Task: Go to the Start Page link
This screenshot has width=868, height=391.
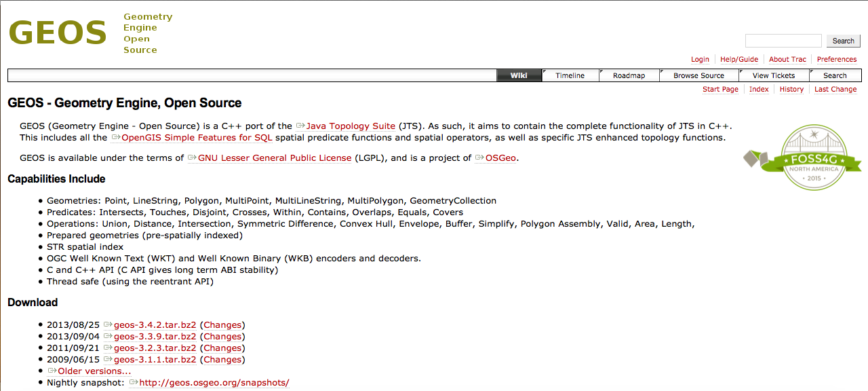Action: 720,90
